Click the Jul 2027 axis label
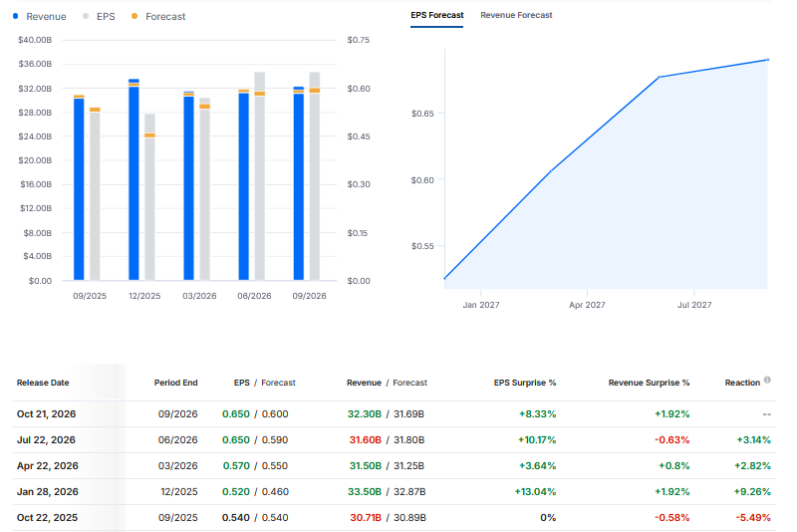The height and width of the screenshot is (532, 797). point(694,305)
